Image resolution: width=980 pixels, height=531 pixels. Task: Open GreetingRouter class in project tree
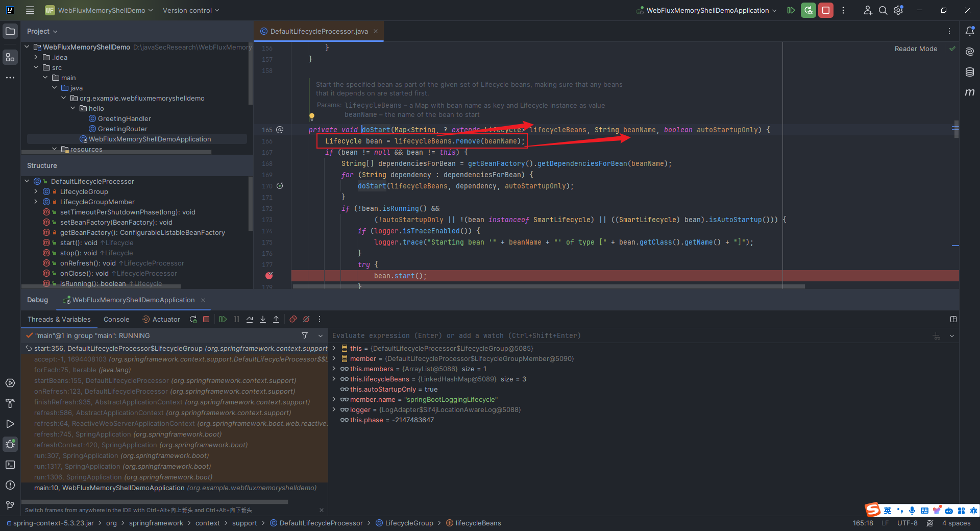tap(122, 129)
